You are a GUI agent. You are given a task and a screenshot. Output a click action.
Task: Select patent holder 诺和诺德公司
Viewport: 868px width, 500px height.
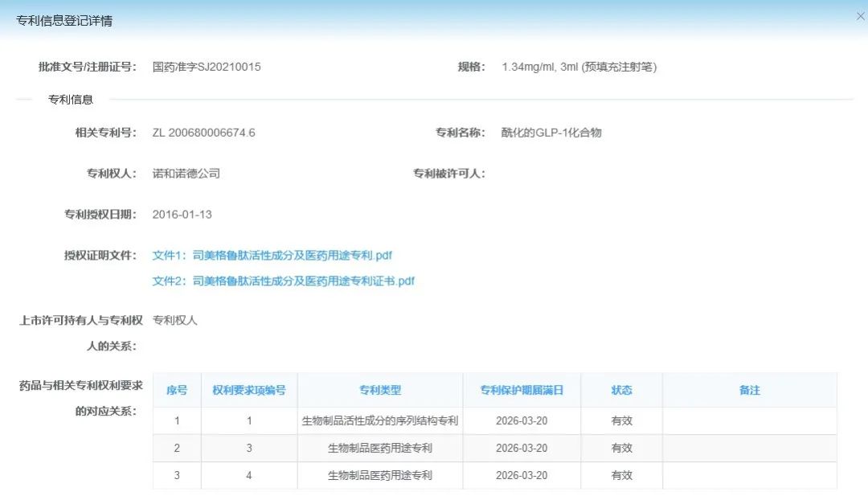[x=186, y=174]
